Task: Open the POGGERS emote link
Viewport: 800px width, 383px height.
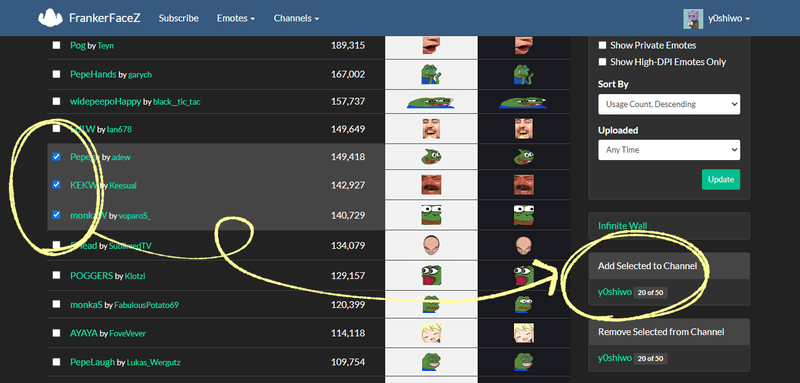Action: point(91,275)
